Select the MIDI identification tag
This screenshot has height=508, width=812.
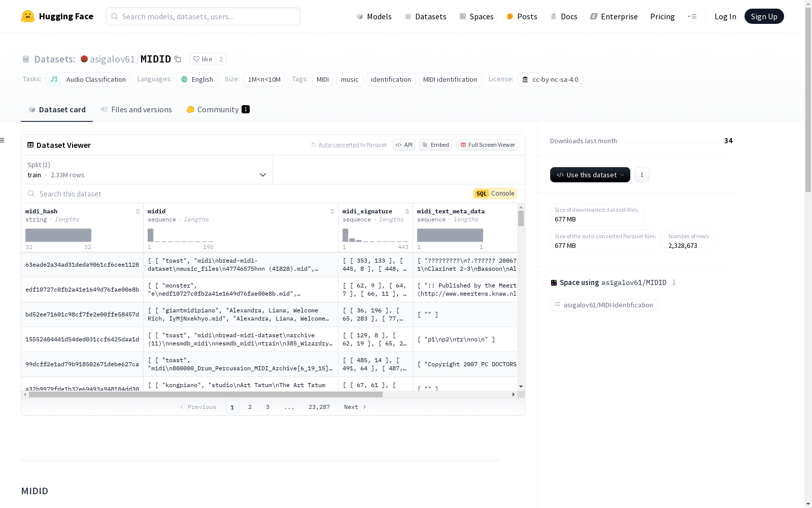[x=450, y=79]
